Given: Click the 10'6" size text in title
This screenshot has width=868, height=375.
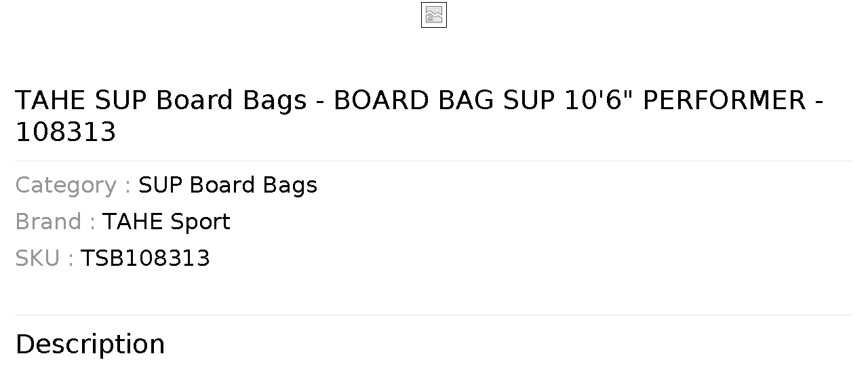Looking at the screenshot, I should [599, 100].
